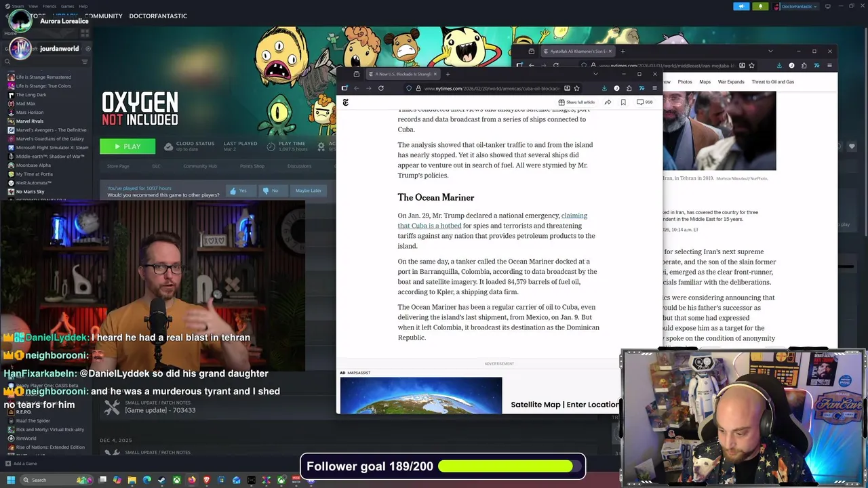Open new tab in Cuba article browser

point(448,74)
